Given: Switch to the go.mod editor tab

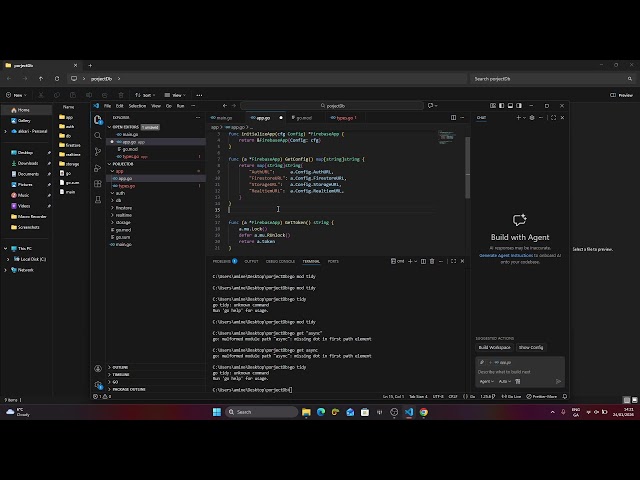Looking at the screenshot, I should (x=304, y=118).
